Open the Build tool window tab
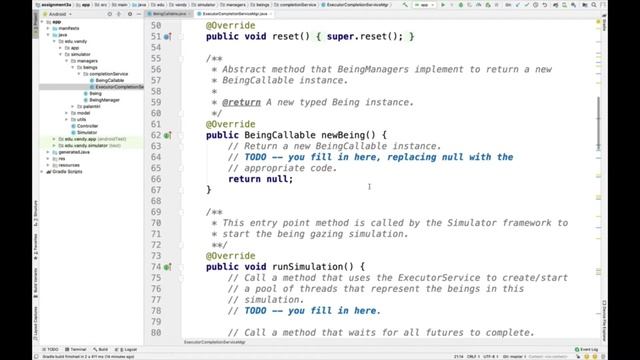 (100, 349)
